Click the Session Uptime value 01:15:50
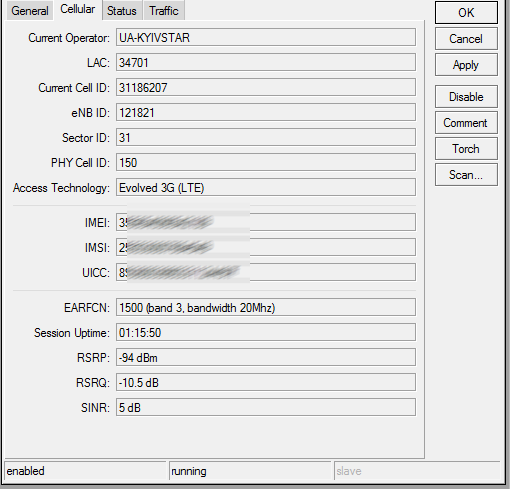This screenshot has width=510, height=489. click(266, 332)
